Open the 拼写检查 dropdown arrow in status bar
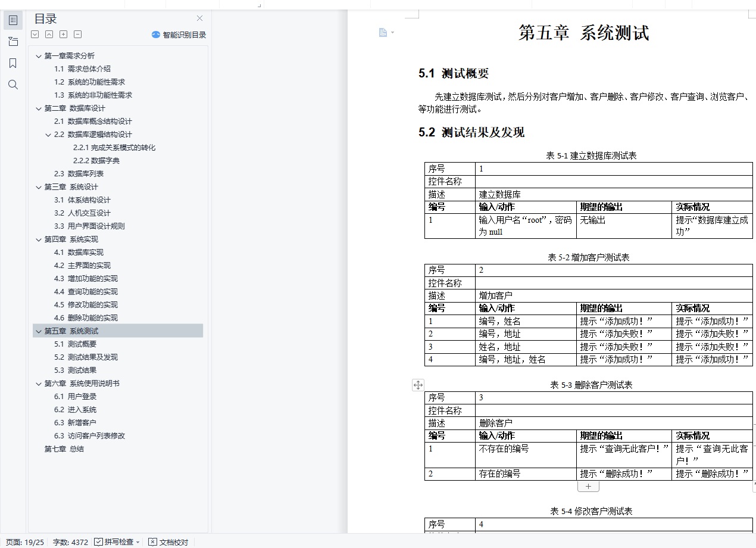 point(138,542)
